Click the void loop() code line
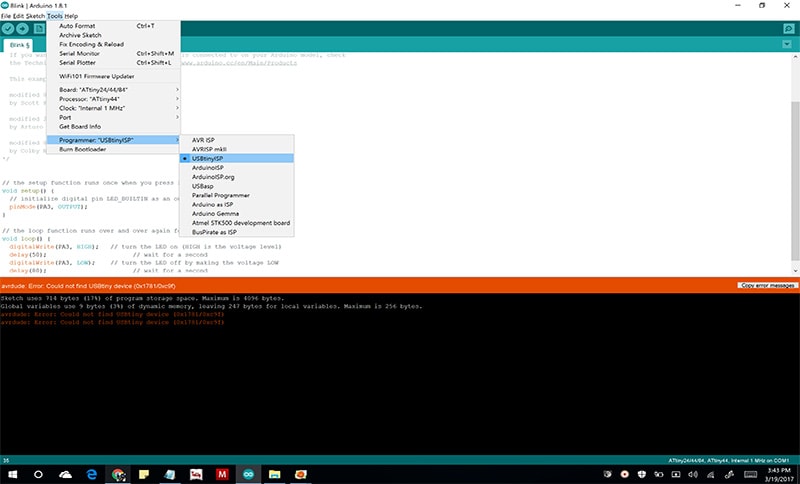The height and width of the screenshot is (484, 800). coord(26,238)
